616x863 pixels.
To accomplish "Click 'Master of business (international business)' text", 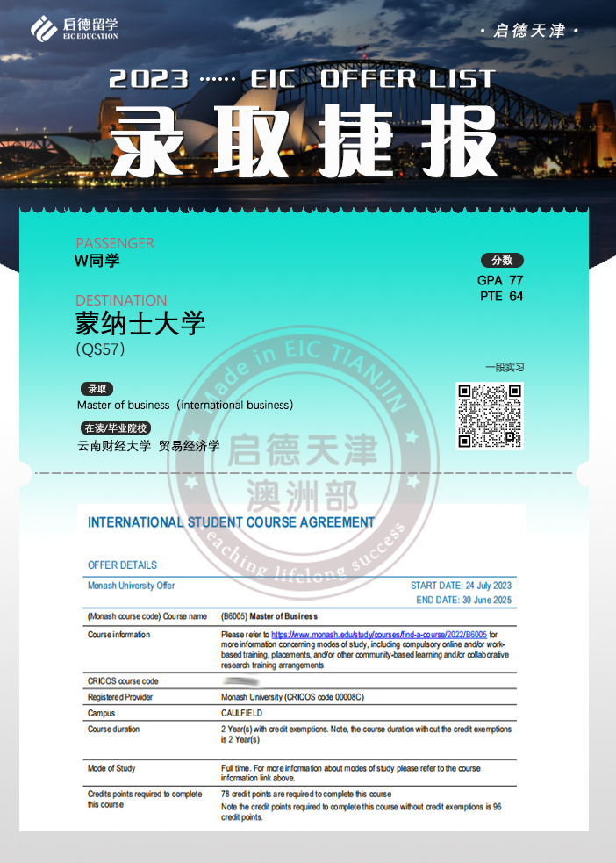I will (185, 405).
